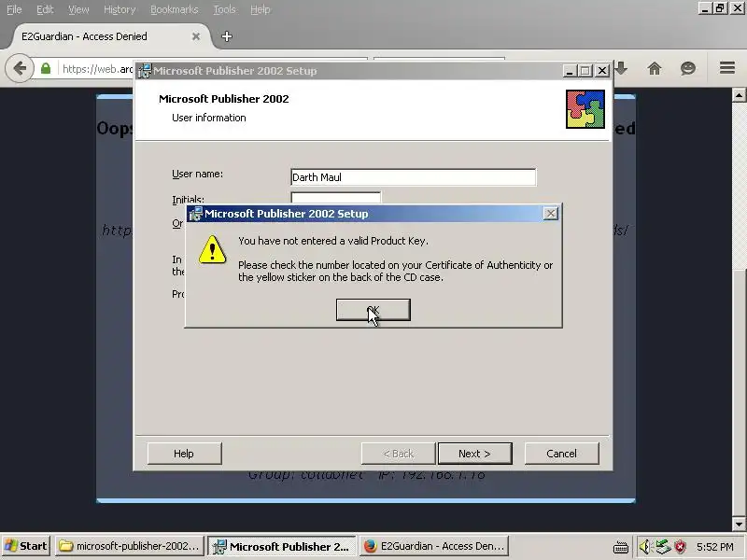Click the Firefox home icon
The width and height of the screenshot is (747, 560).
655,68
